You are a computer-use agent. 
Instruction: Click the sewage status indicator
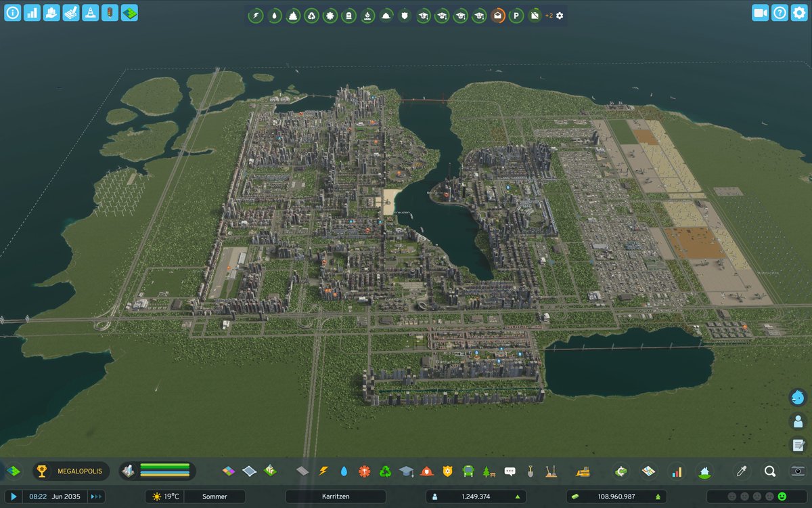coord(293,16)
